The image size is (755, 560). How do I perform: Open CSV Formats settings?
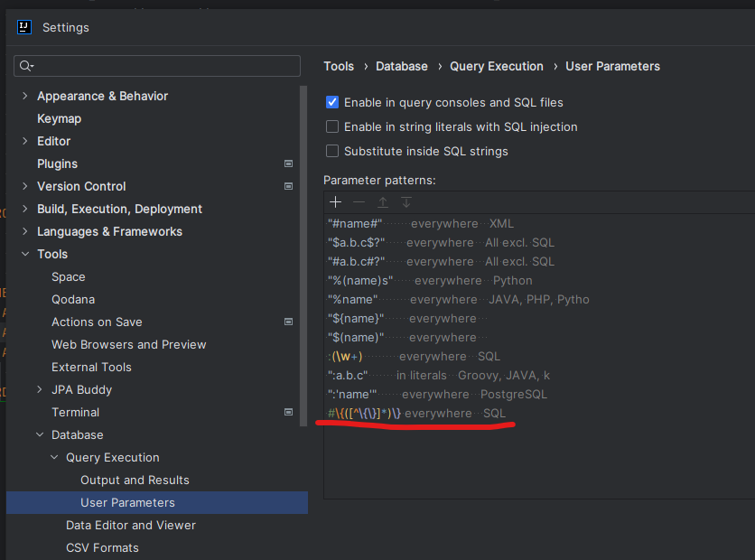pos(102,548)
